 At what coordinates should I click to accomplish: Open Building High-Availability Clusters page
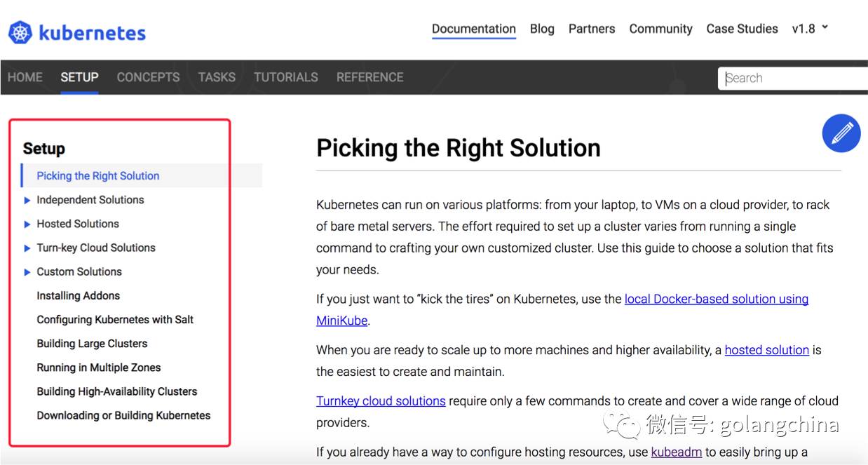tap(117, 391)
